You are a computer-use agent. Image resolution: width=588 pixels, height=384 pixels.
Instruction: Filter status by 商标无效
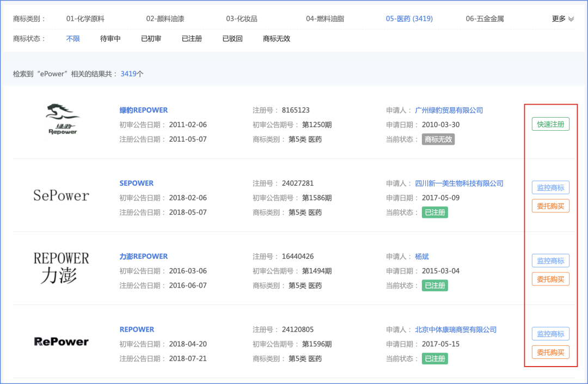(277, 39)
